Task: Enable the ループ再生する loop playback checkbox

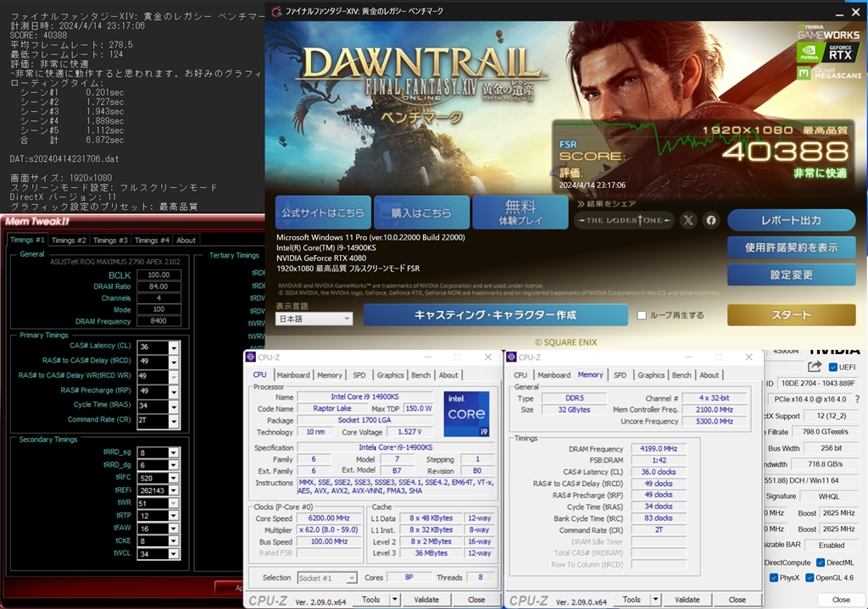Action: 643,315
